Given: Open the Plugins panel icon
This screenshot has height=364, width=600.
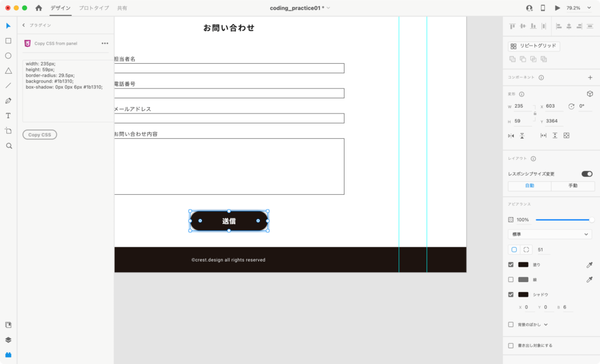Looking at the screenshot, I should 8,355.
